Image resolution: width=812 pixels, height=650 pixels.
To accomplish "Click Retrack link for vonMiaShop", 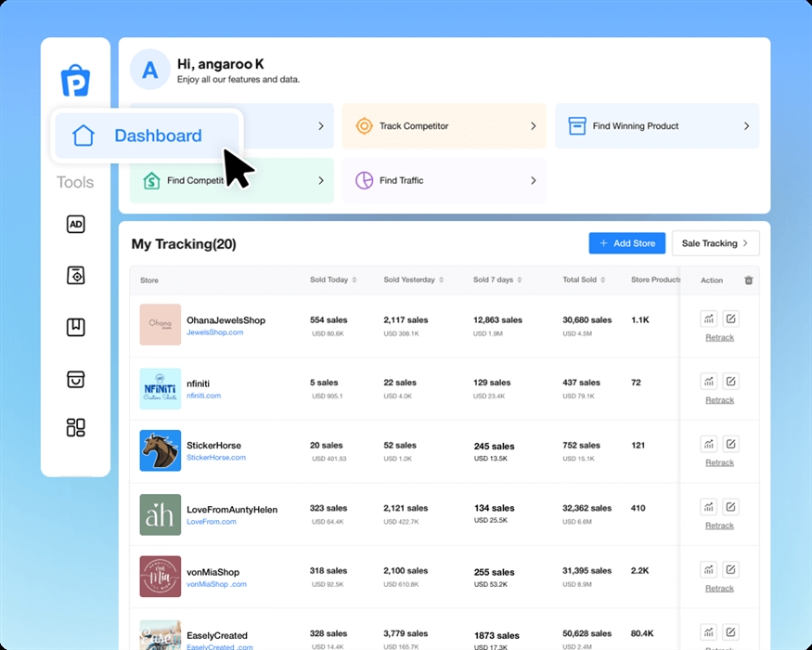I will [719, 589].
